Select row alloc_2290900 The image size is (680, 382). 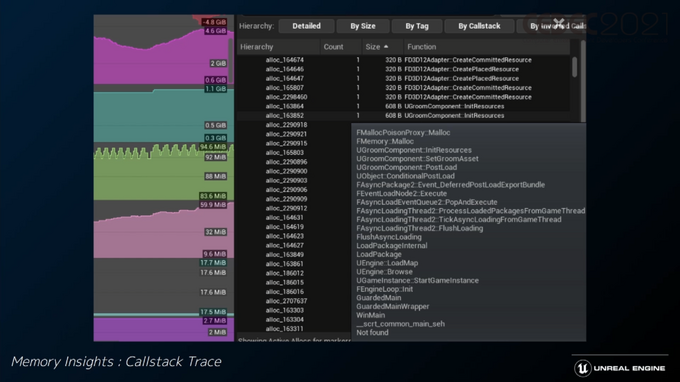click(286, 171)
